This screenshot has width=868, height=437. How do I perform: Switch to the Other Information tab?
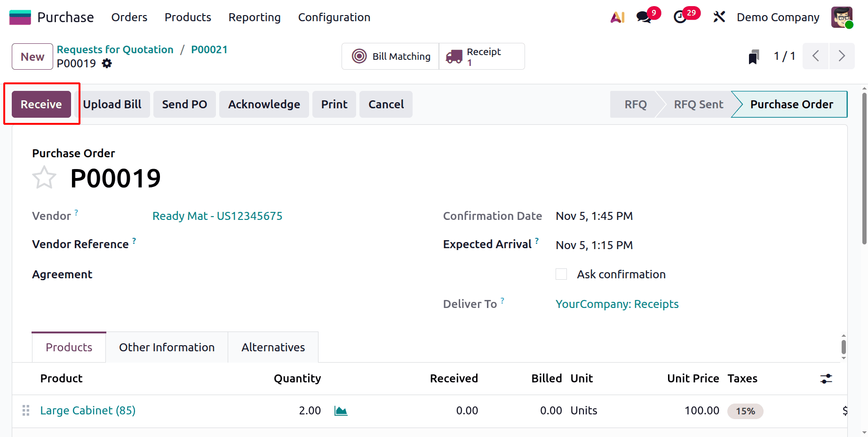(x=167, y=347)
